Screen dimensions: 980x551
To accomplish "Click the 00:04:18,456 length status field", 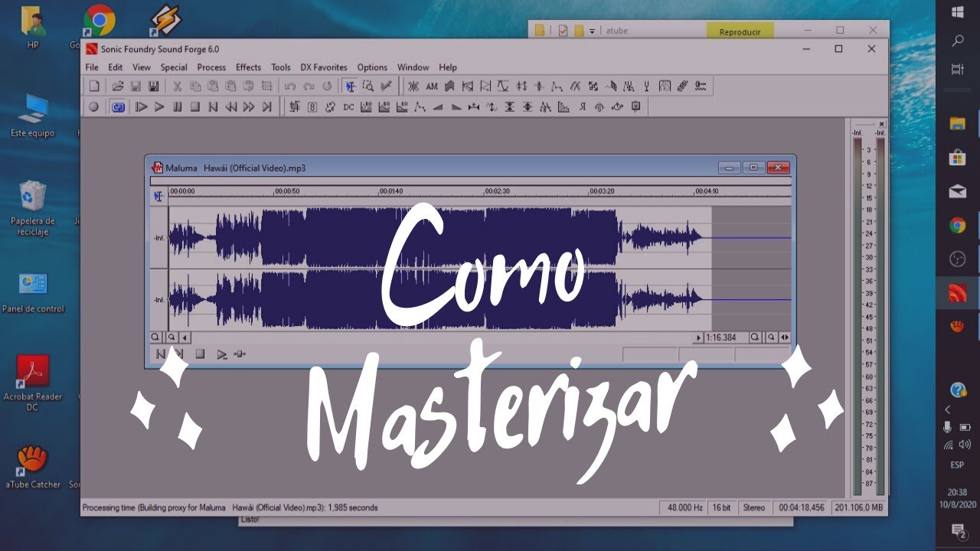I will (802, 507).
